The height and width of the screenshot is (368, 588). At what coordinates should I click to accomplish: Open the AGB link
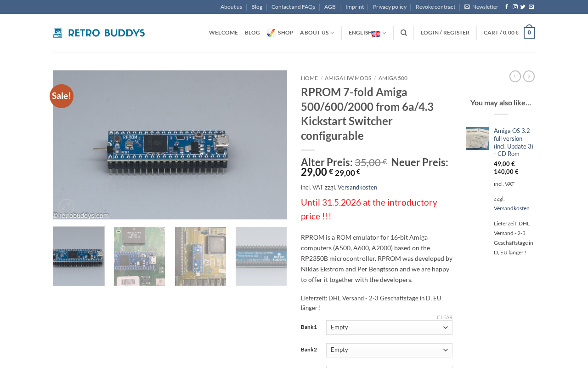point(330,7)
